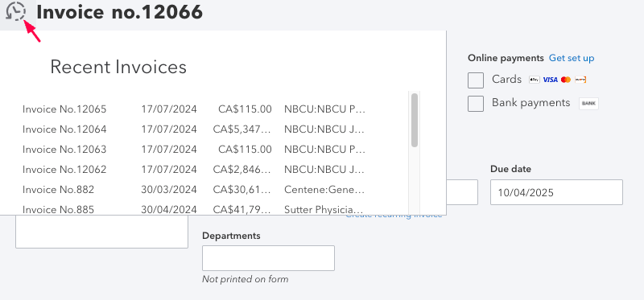
Task: Select Invoice No.882 for Centene
Action: (x=194, y=189)
